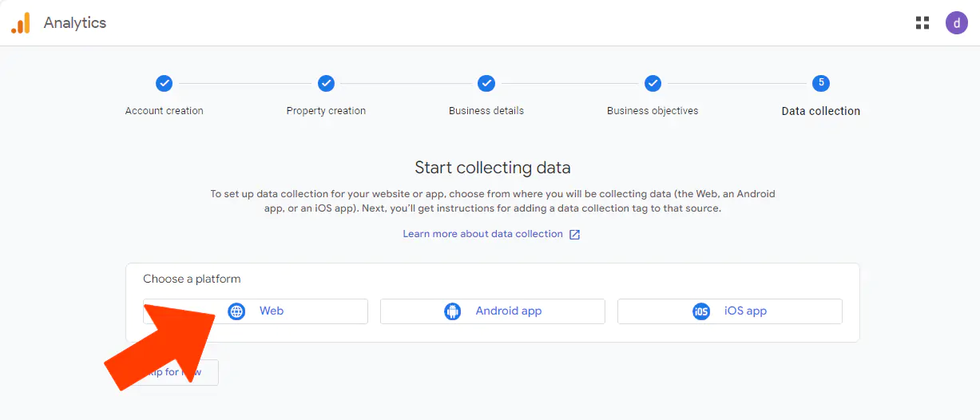Choose the iOS app platform
Screen dimensions: 980x420
click(729, 311)
